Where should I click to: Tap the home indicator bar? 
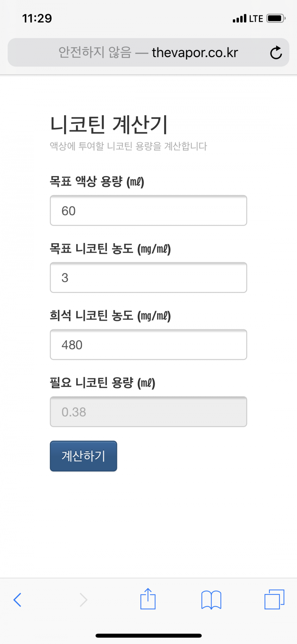click(x=149, y=636)
